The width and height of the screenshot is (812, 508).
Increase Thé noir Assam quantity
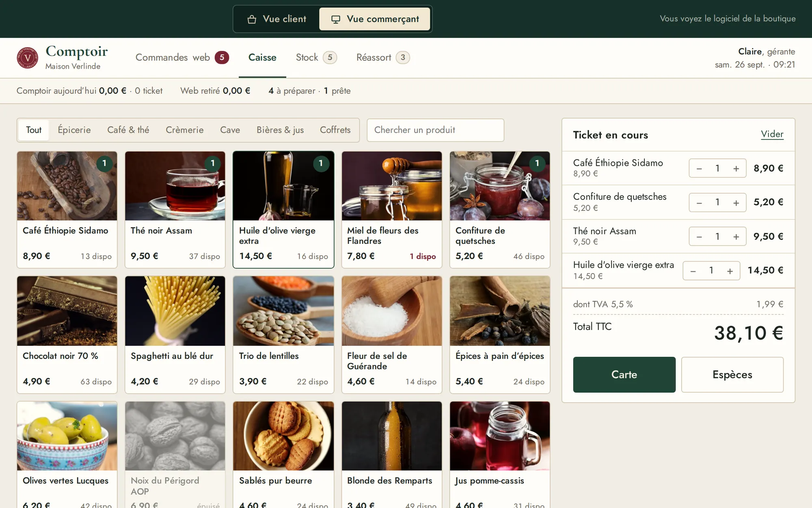coord(736,237)
